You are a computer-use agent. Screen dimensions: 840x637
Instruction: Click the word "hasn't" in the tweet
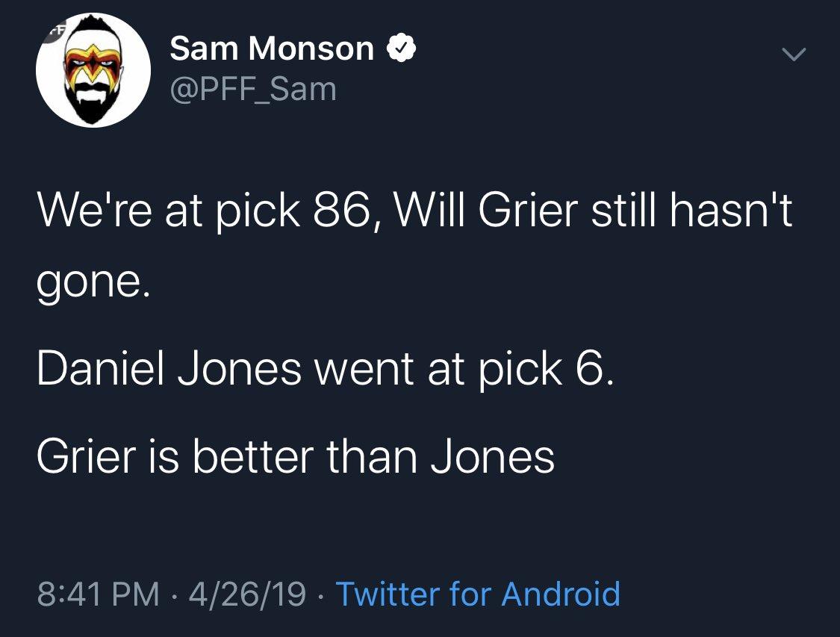click(731, 210)
